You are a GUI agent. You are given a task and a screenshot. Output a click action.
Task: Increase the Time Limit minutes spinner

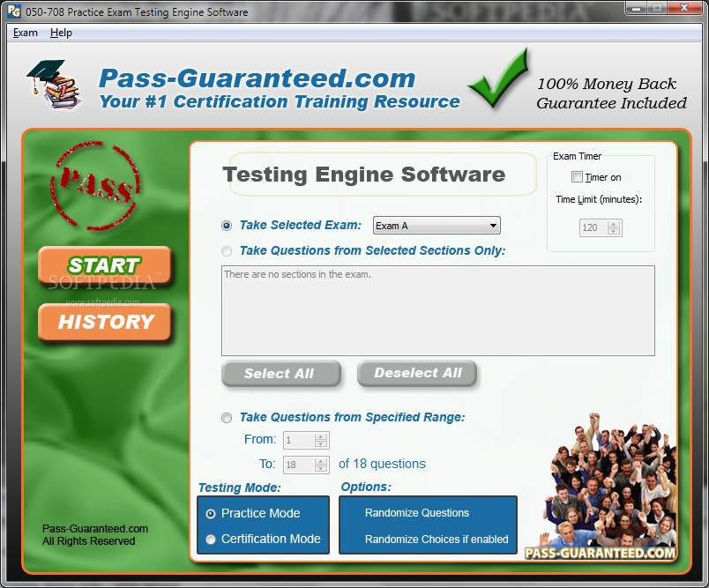tap(614, 224)
